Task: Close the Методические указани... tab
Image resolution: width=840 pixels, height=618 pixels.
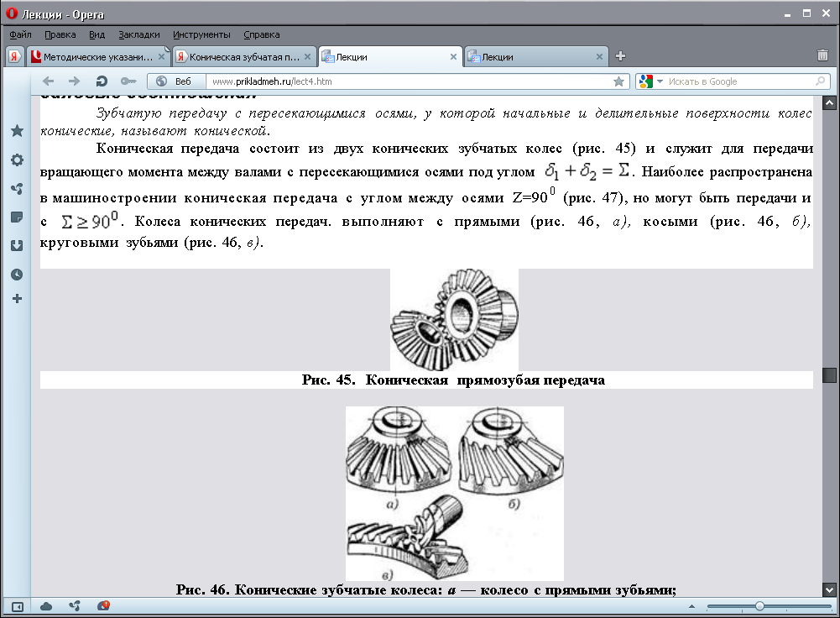Action: click(x=161, y=57)
